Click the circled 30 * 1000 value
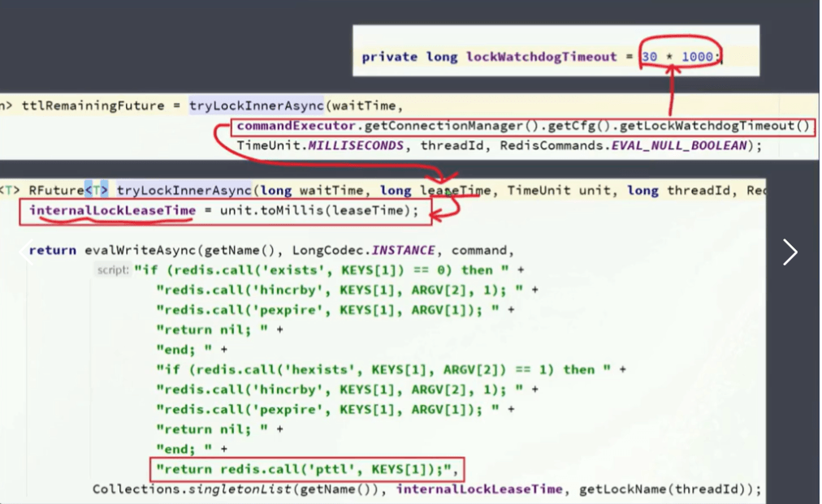 coord(678,57)
